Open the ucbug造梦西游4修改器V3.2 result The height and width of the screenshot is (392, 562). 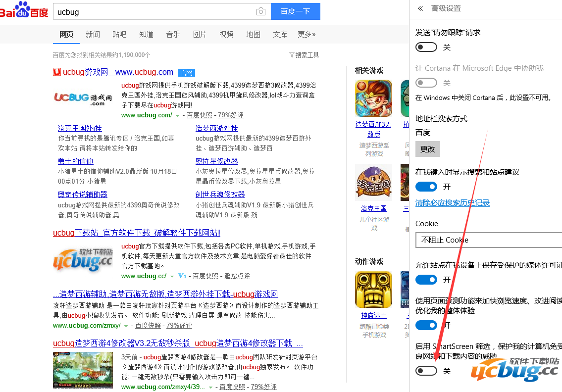pyautogui.click(x=178, y=343)
